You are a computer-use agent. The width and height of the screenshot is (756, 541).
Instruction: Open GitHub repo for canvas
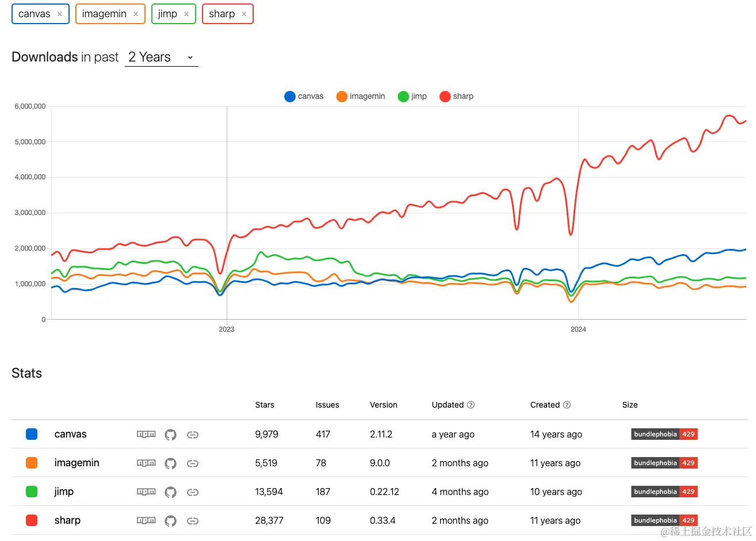(x=170, y=435)
